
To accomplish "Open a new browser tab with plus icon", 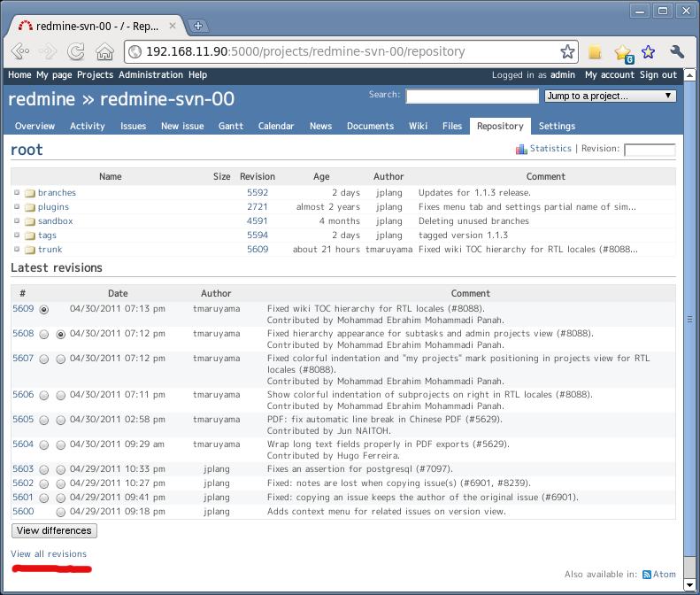I will pyautogui.click(x=198, y=26).
